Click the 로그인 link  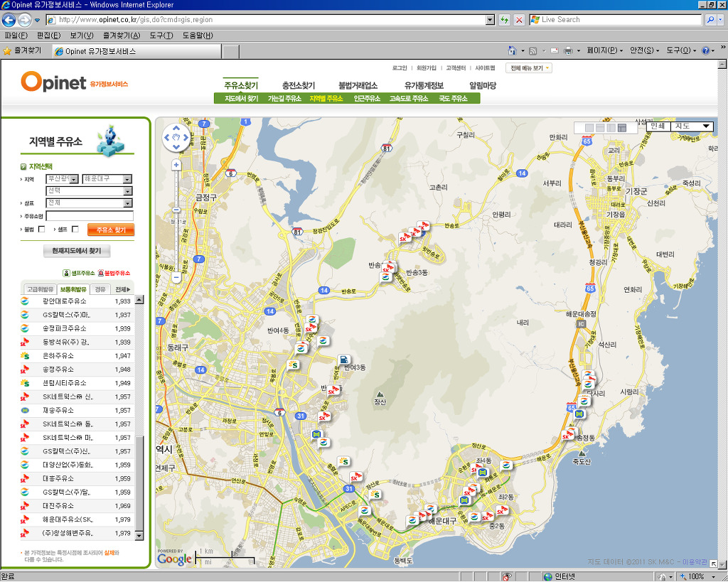(400, 68)
